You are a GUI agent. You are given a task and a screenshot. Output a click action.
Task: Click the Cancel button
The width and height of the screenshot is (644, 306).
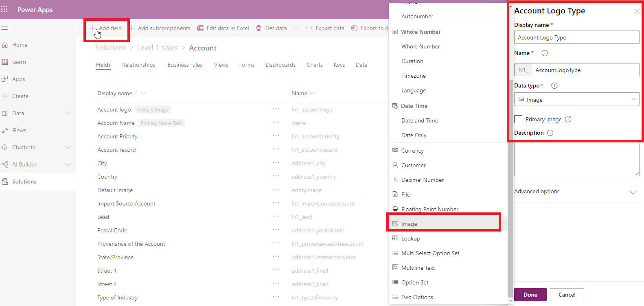click(x=567, y=295)
